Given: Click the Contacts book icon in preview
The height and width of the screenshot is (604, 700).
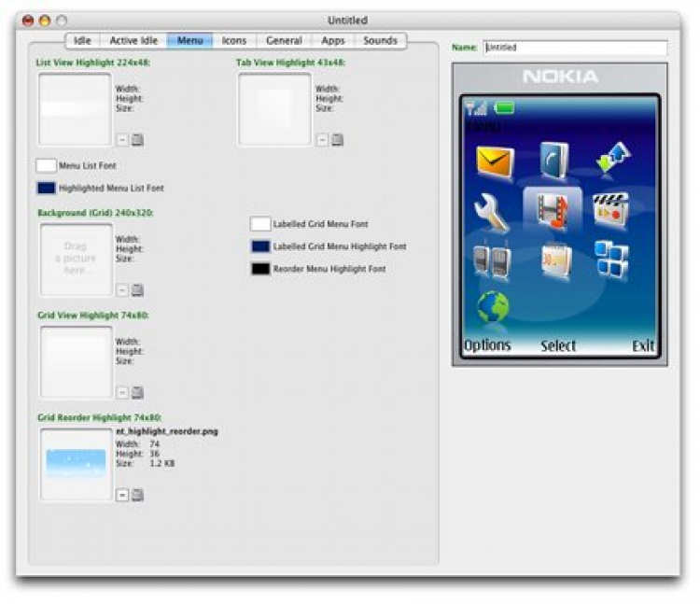Looking at the screenshot, I should pyautogui.click(x=554, y=160).
